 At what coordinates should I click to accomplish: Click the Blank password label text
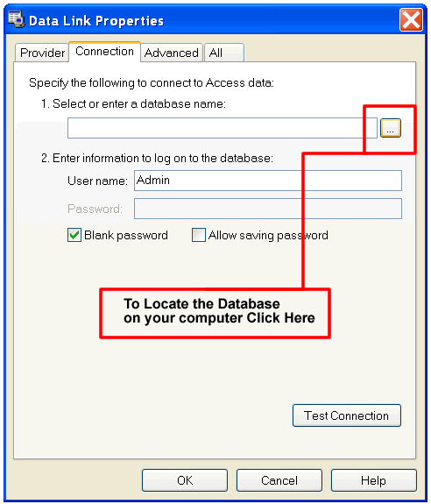(x=126, y=235)
